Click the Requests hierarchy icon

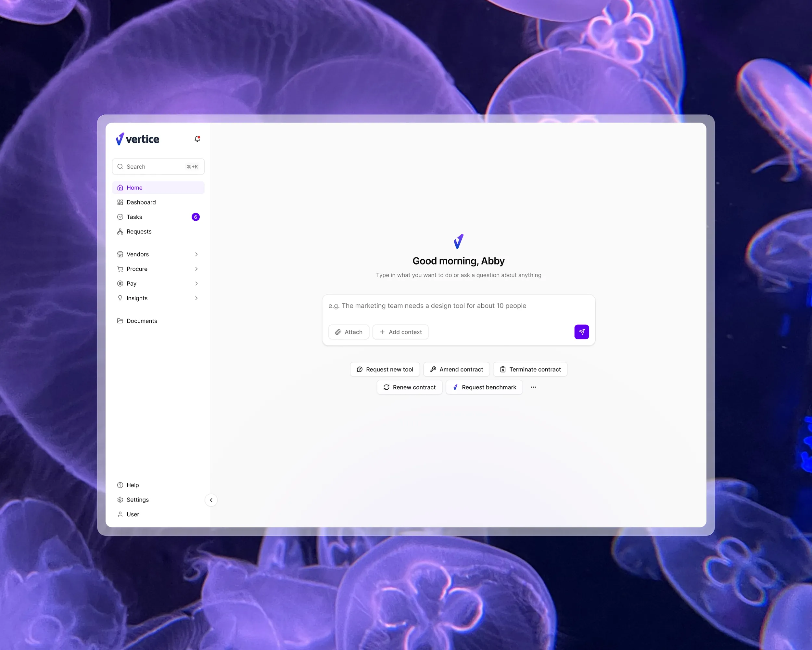tap(120, 232)
